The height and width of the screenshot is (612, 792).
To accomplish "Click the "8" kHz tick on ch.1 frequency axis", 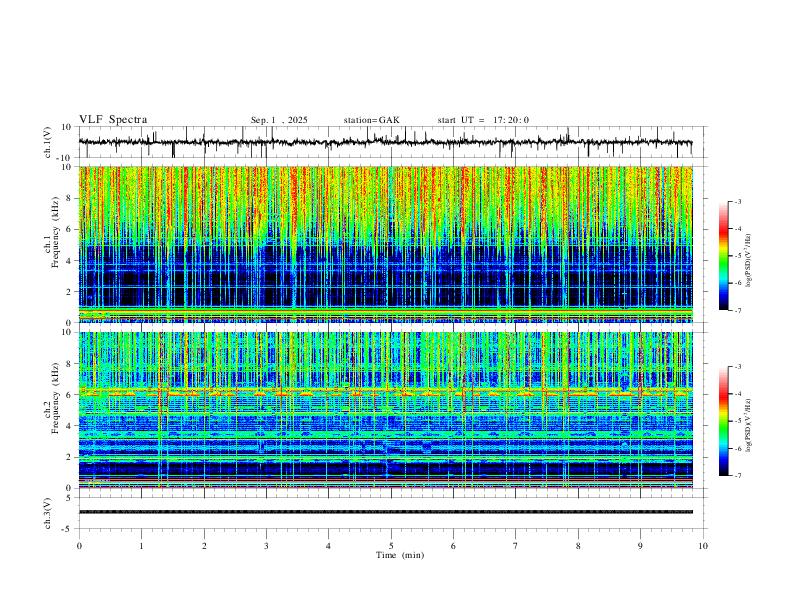I will 69,198.
